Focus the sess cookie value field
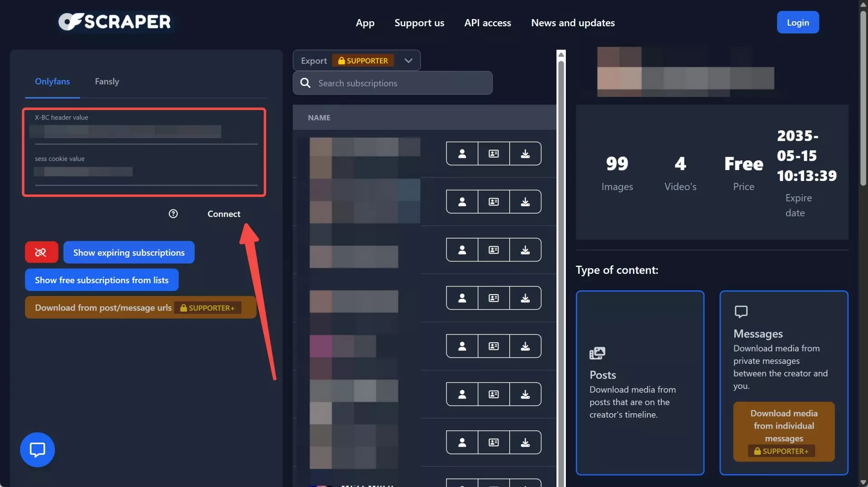Image resolution: width=868 pixels, height=487 pixels. click(x=146, y=172)
